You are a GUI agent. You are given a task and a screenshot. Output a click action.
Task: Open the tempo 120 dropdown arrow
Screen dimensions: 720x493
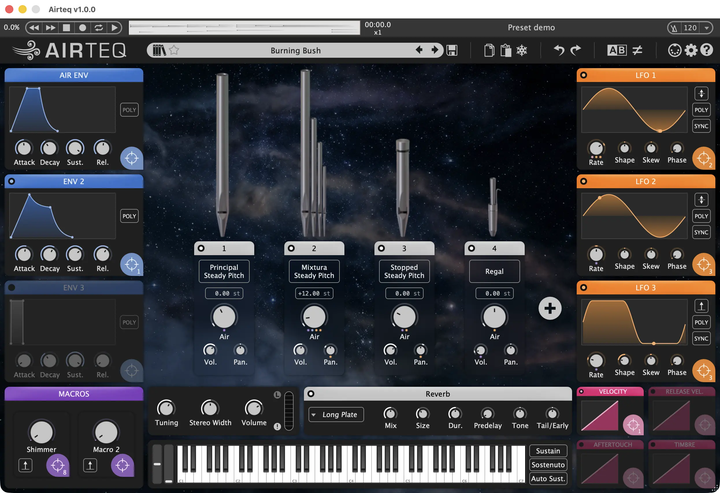coord(707,28)
